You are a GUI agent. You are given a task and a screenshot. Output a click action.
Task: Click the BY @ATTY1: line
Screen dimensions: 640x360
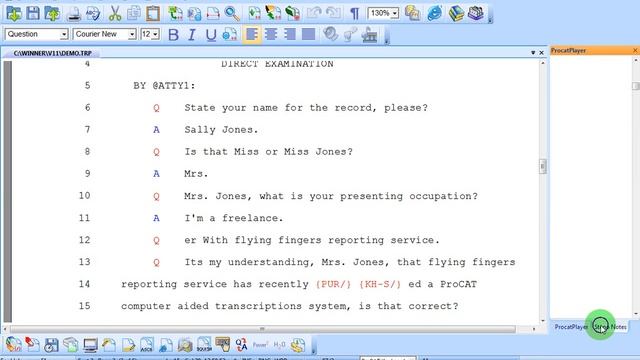click(x=164, y=86)
